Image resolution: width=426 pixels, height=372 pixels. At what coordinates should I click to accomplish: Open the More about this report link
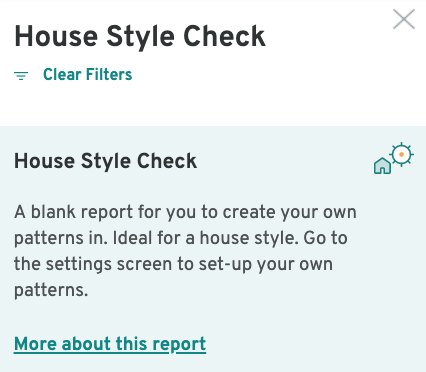110,344
